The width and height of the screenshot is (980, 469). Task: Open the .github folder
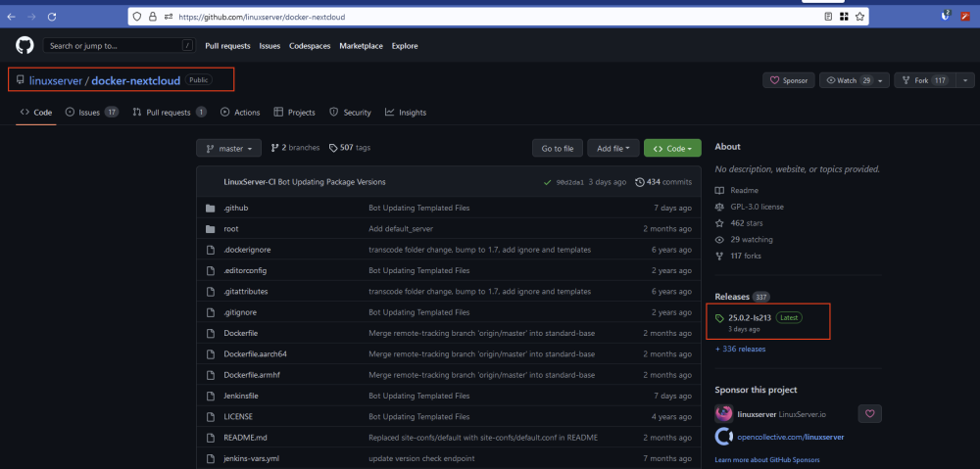pyautogui.click(x=235, y=208)
